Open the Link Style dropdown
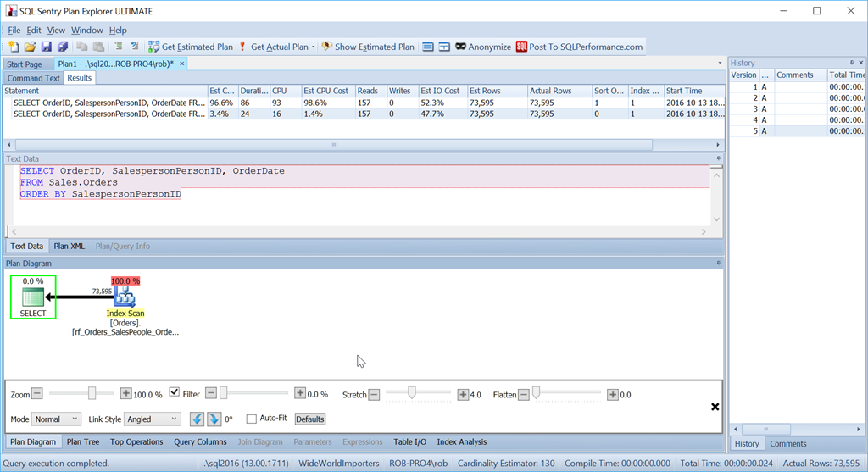Image resolution: width=868 pixels, height=472 pixels. tap(153, 419)
